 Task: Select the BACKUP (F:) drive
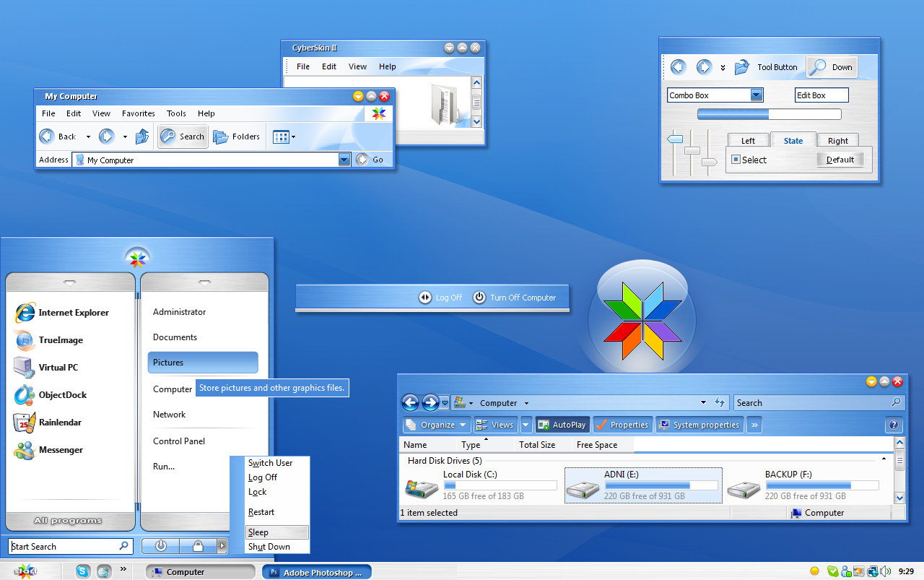click(802, 485)
